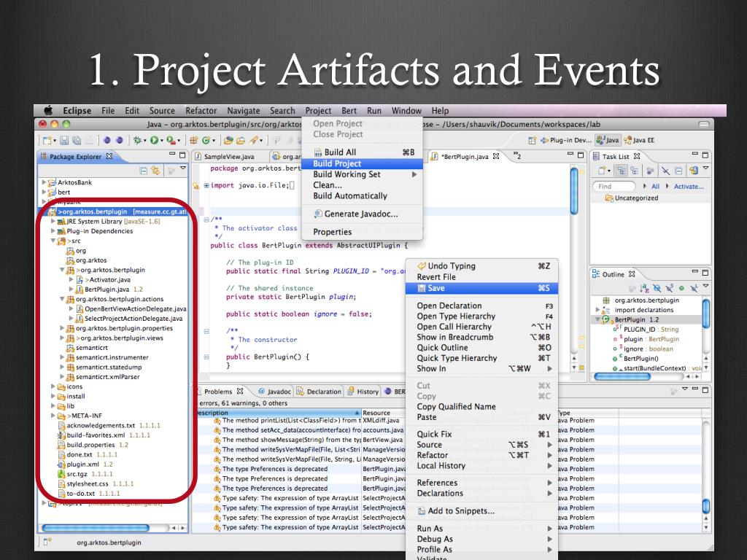Image resolution: width=747 pixels, height=560 pixels.
Task: Open the Refactor menu in menu bar
Action: click(201, 111)
